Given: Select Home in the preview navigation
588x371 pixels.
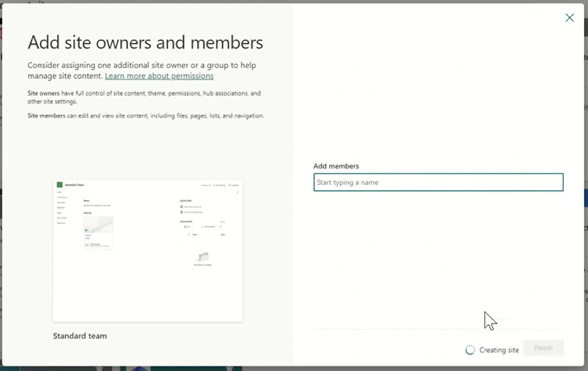Looking at the screenshot, I should pos(59,192).
